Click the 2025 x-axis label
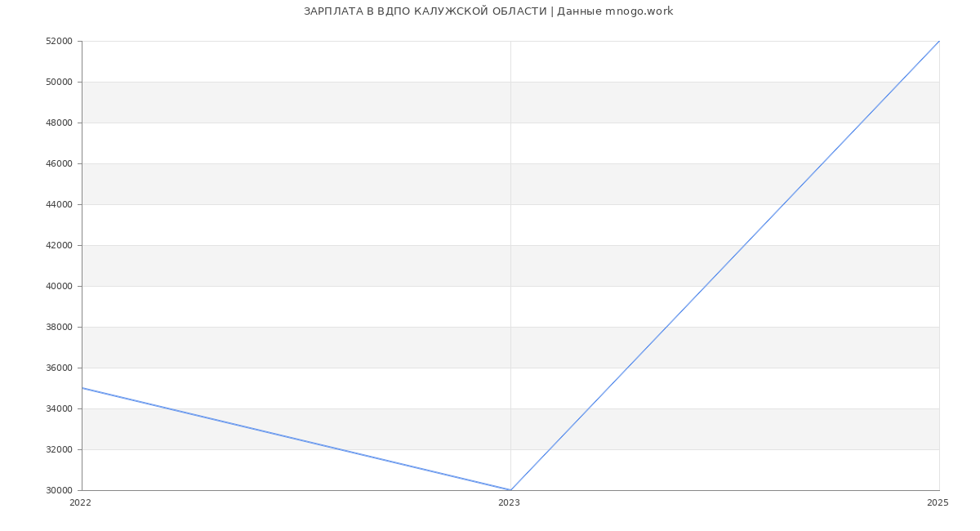The height and width of the screenshot is (531, 980). (x=938, y=503)
